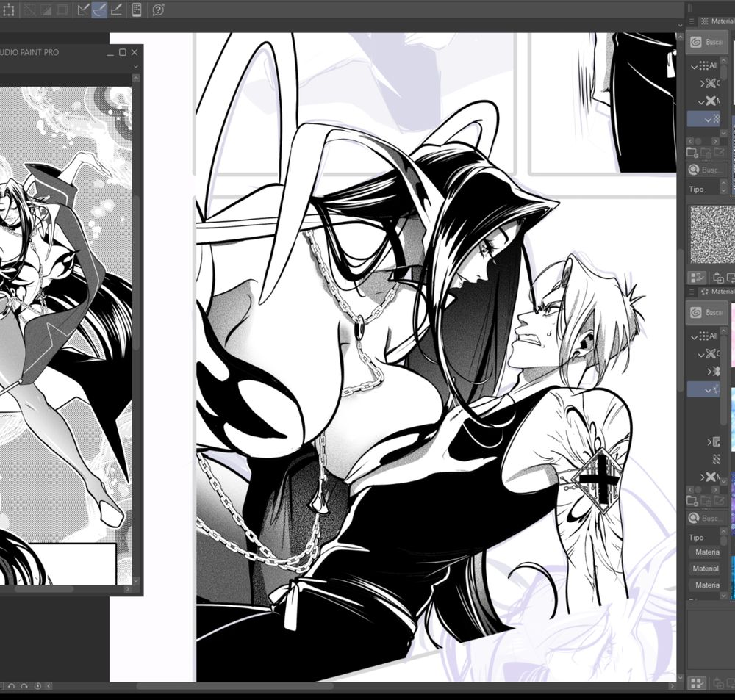Click the canvas scroll-right arrow at bottom
The image size is (735, 700).
pos(672,686)
